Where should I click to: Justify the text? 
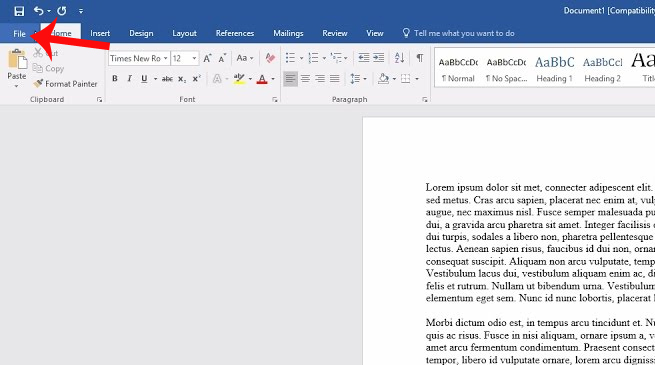point(335,79)
